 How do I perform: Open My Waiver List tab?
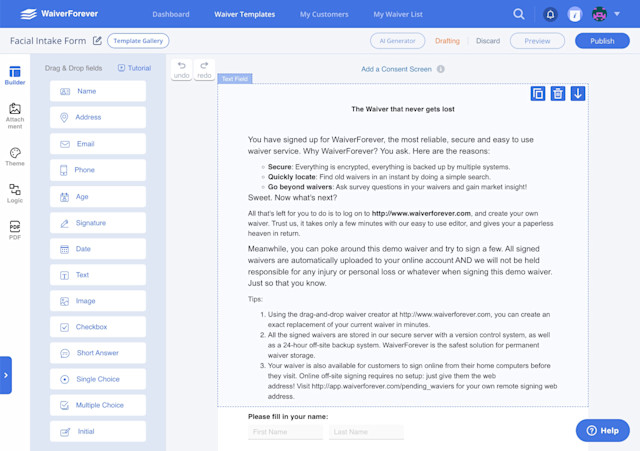tap(398, 14)
